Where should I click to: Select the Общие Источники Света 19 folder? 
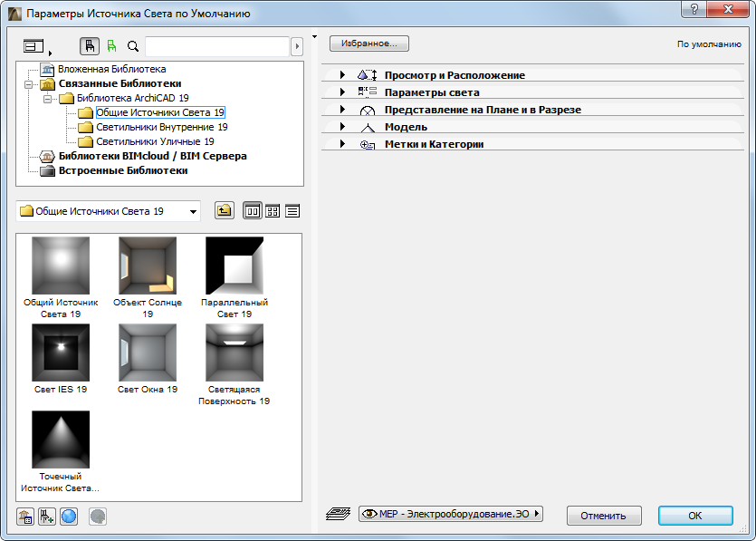click(160, 112)
